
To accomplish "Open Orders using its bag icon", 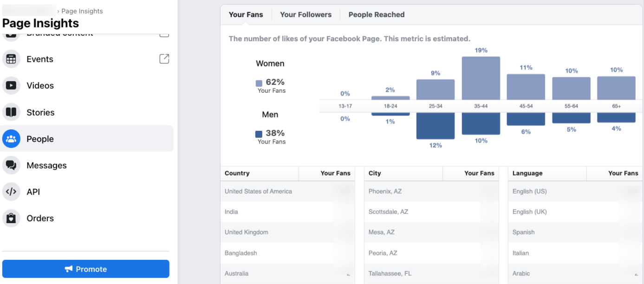I will click(x=11, y=218).
